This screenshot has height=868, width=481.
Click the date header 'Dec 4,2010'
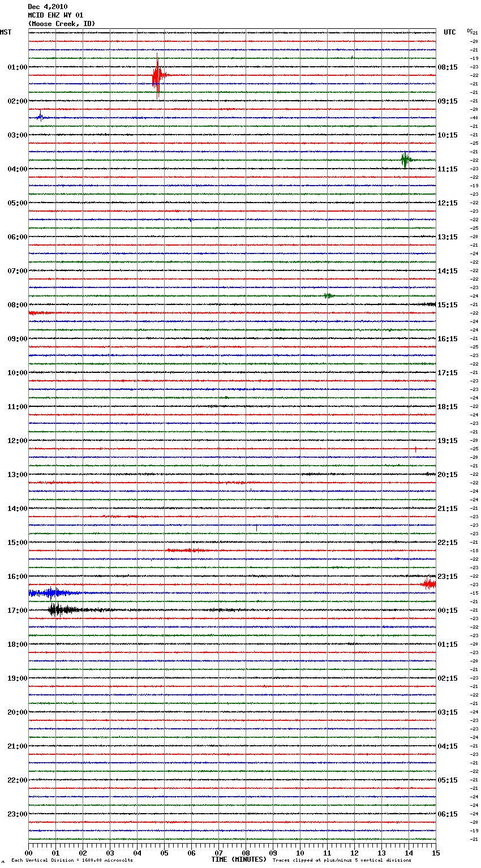pyautogui.click(x=48, y=7)
